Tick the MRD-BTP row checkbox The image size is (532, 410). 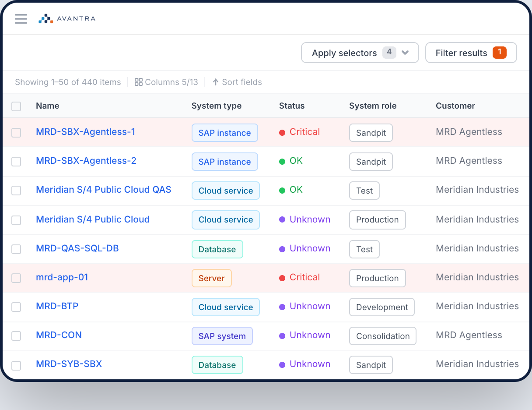point(16,307)
